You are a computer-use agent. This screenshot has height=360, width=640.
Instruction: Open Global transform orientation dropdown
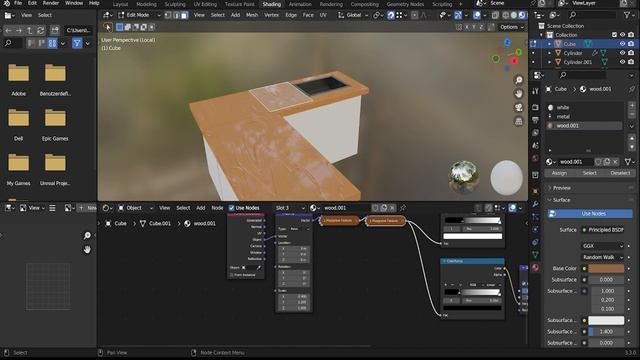pos(353,15)
